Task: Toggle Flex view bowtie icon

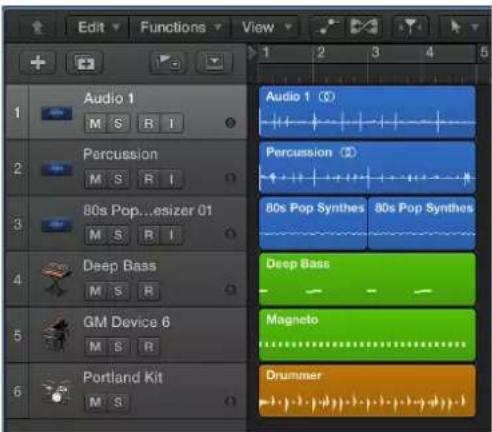Action: [x=364, y=27]
